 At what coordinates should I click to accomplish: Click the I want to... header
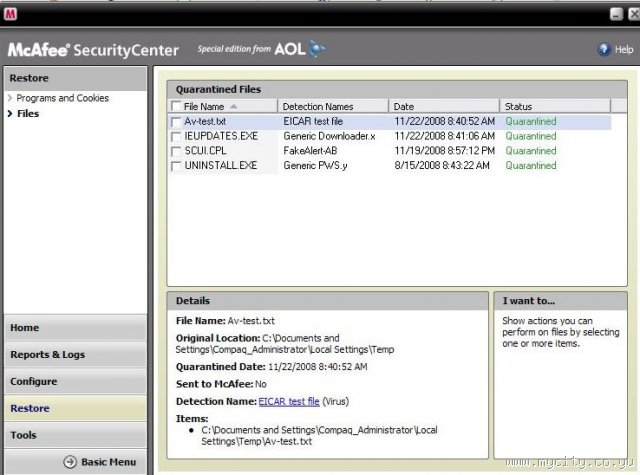(560, 301)
